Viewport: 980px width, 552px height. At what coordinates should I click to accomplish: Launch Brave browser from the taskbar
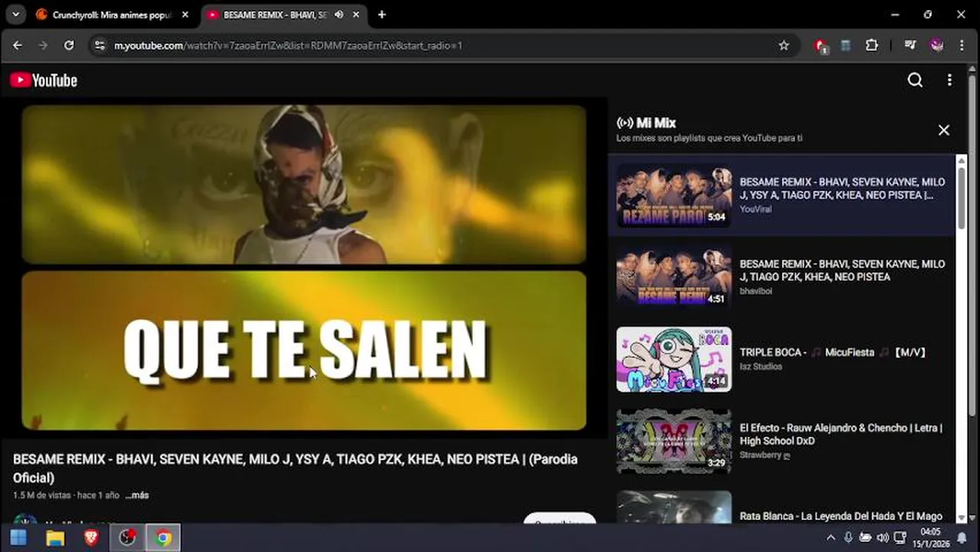coord(91,537)
